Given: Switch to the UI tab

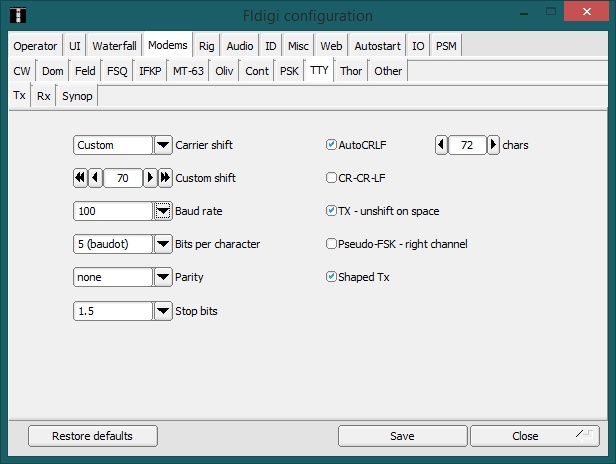Looking at the screenshot, I should tap(75, 46).
